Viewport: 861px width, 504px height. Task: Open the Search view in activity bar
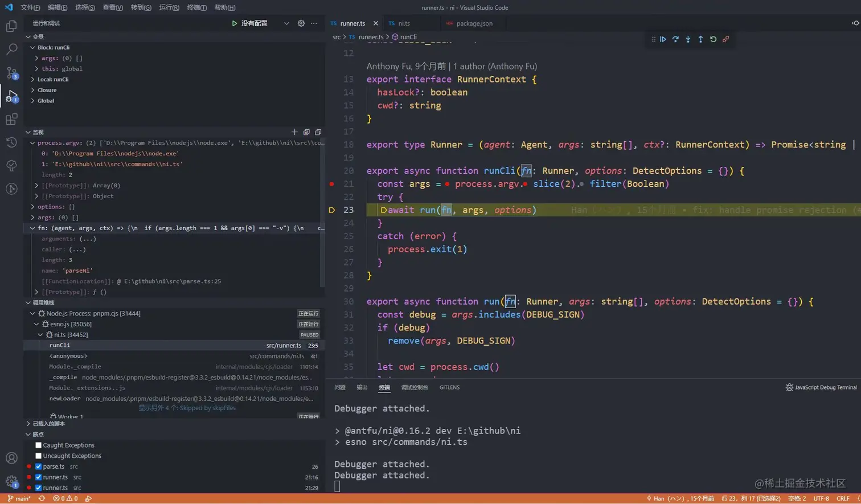[11, 50]
